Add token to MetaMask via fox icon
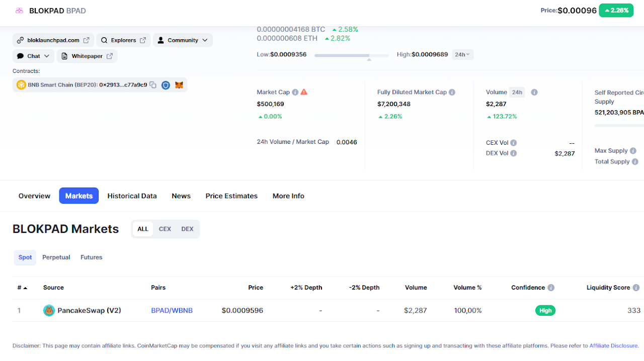The width and height of the screenshot is (644, 361). pos(179,85)
